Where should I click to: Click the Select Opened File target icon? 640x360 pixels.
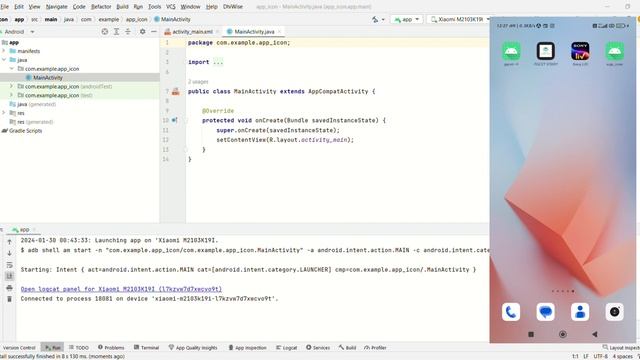(105, 31)
